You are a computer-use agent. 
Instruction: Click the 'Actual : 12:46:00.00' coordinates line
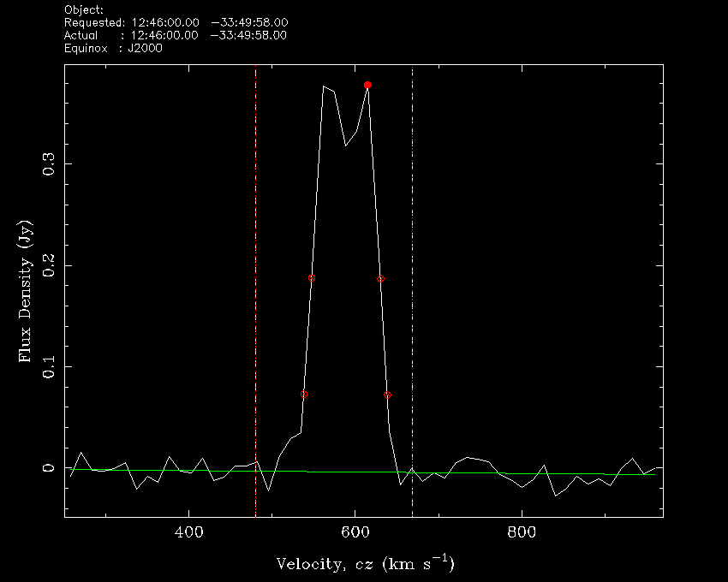tap(176, 35)
